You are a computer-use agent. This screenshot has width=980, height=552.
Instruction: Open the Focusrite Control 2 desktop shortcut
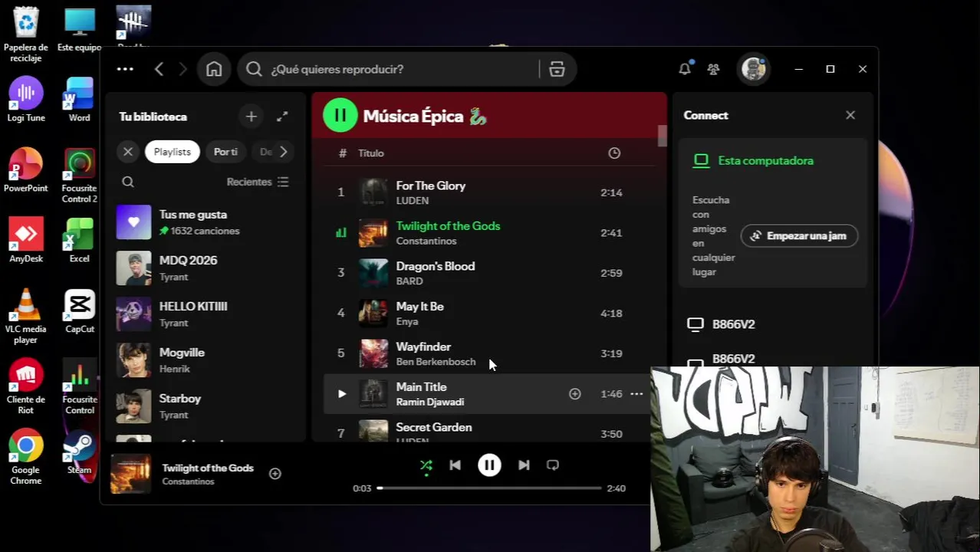point(80,176)
